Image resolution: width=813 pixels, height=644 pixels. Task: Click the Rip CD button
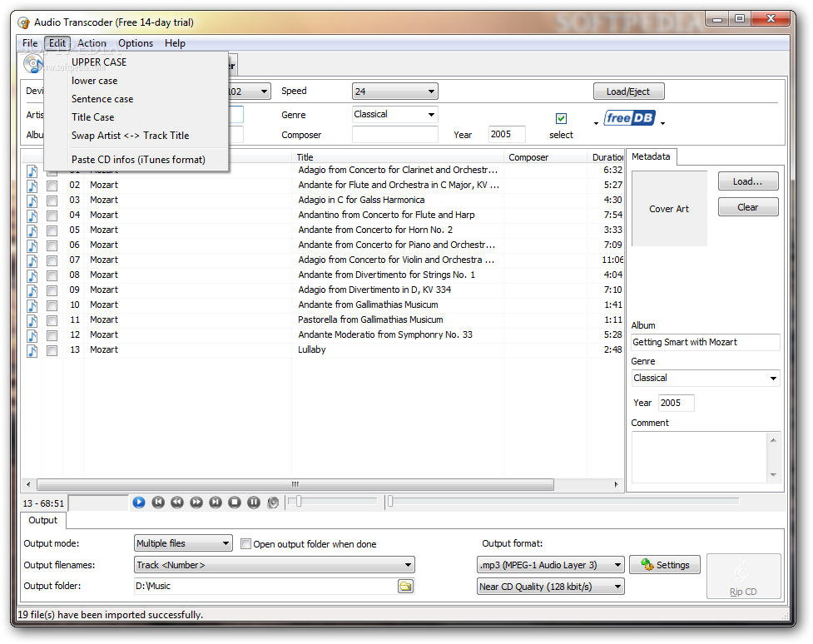point(744,576)
